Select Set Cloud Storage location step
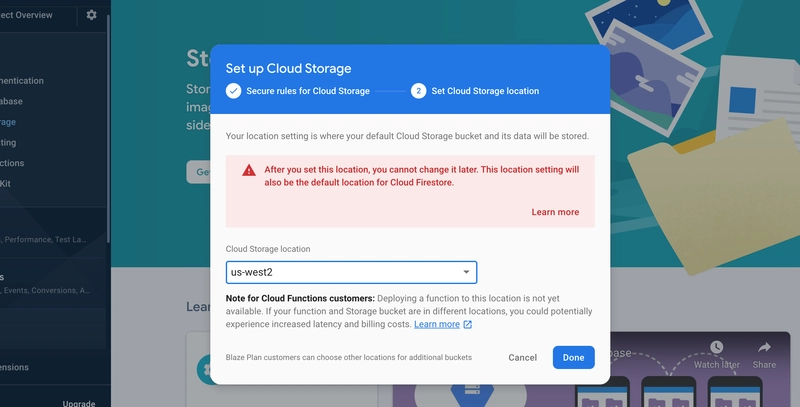The image size is (800, 407). [485, 91]
